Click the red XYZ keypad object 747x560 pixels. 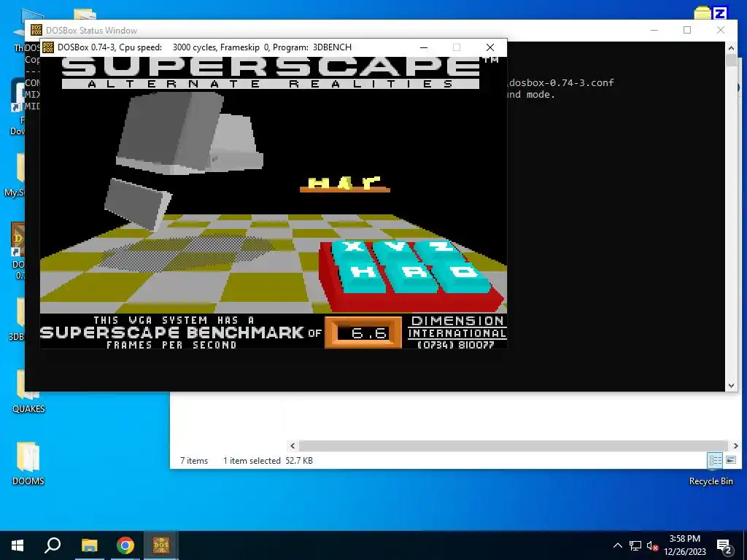click(x=410, y=276)
